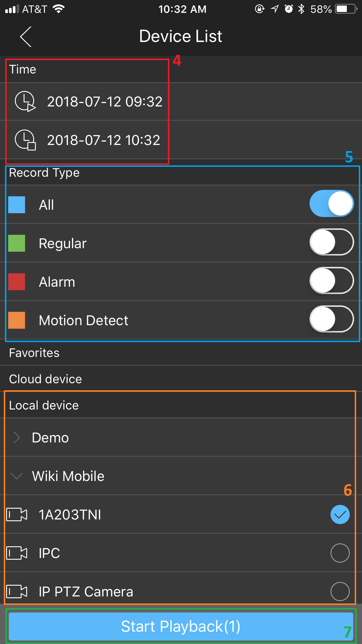Tap the back arrow icon
The height and width of the screenshot is (644, 362).
[26, 37]
